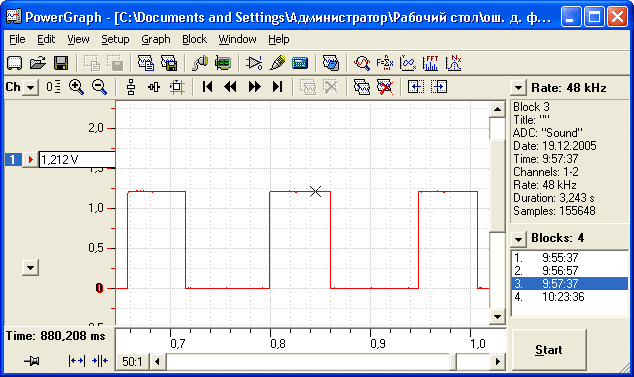
Task: Open the Ch channel dropdown
Action: 31,87
